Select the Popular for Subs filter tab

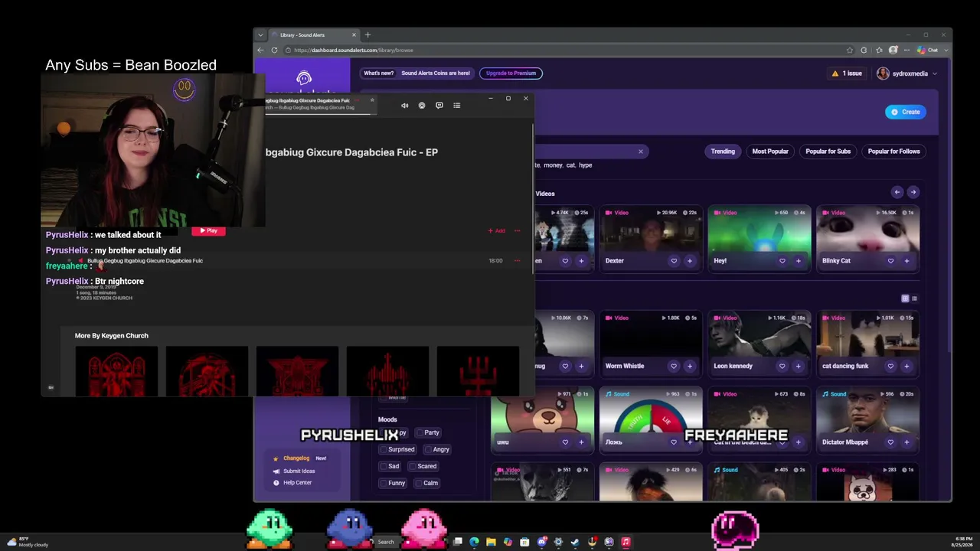click(828, 152)
